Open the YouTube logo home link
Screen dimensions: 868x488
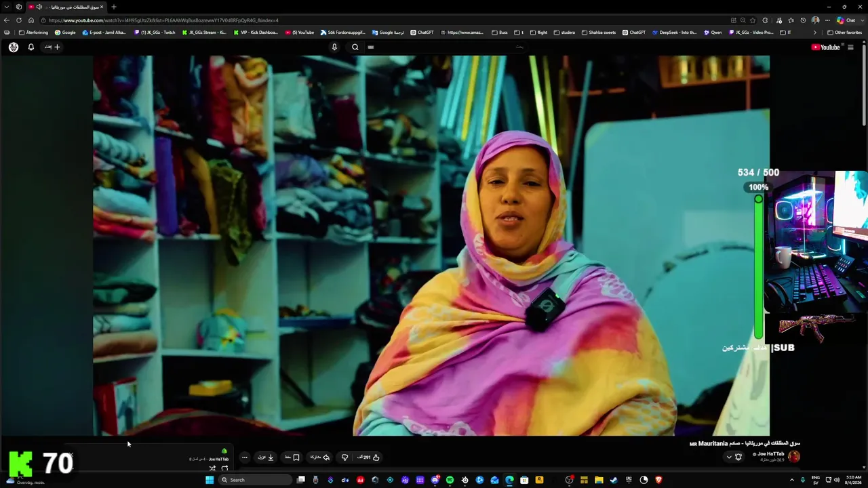click(x=825, y=47)
